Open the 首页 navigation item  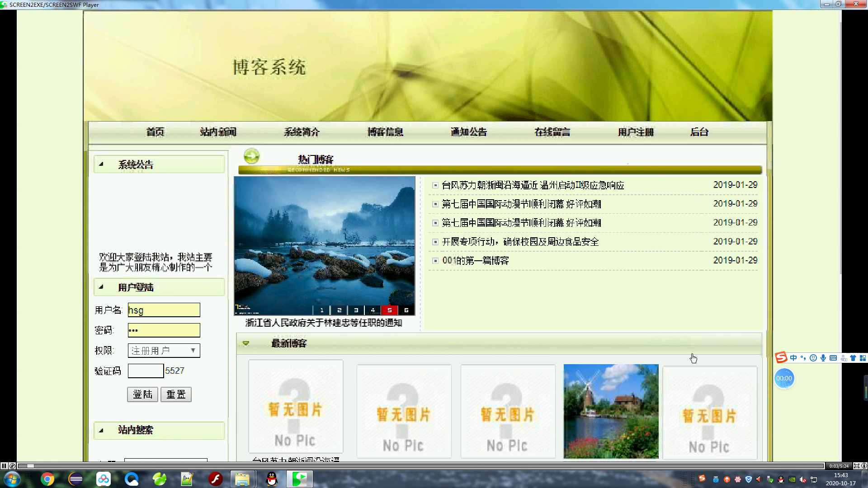coord(155,132)
